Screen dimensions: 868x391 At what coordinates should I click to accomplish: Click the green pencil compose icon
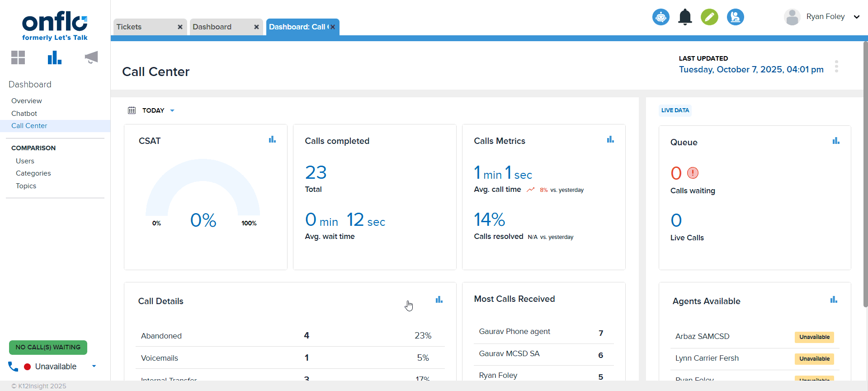pos(709,17)
